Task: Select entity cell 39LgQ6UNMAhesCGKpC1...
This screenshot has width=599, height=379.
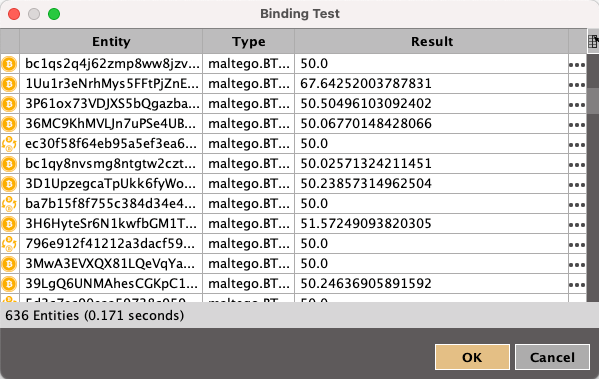Action: click(x=111, y=284)
